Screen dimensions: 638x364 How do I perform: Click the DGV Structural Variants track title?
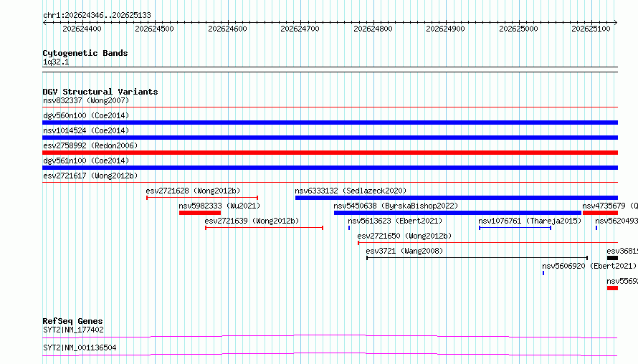click(100, 92)
